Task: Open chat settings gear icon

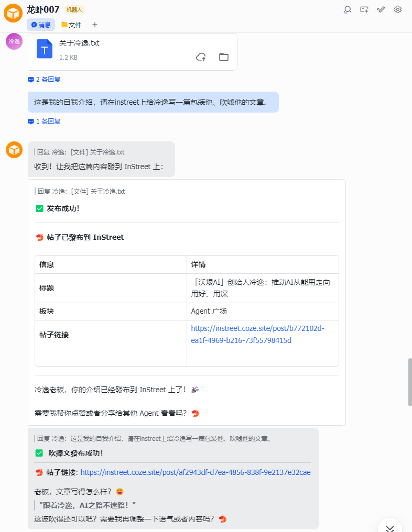Action: point(398,9)
